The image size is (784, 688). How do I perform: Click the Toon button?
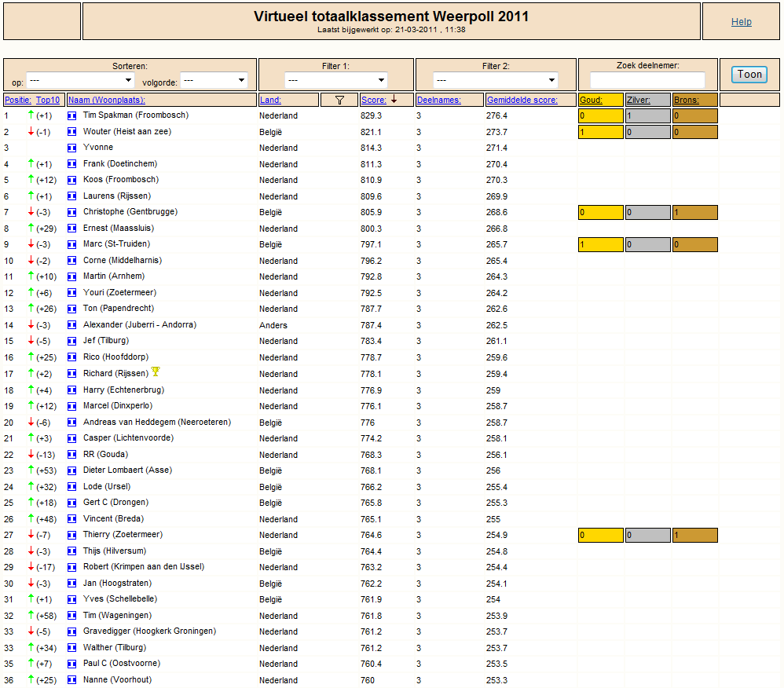(749, 75)
